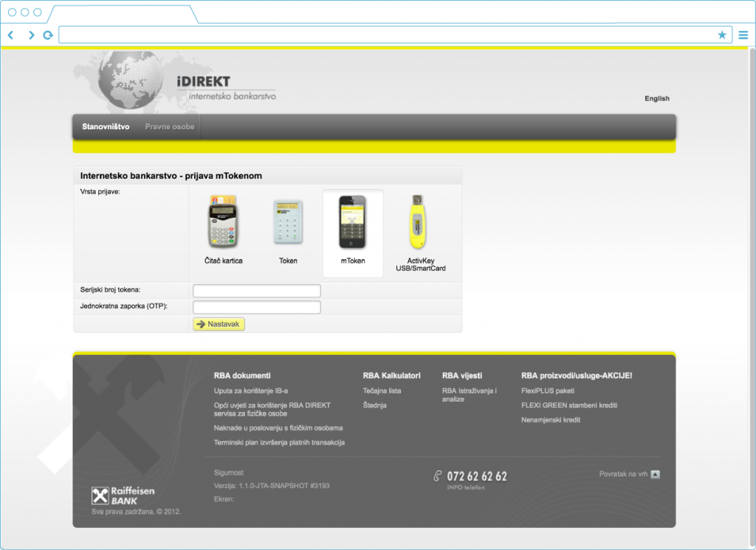Reload the page with the refresh icon

coord(48,35)
